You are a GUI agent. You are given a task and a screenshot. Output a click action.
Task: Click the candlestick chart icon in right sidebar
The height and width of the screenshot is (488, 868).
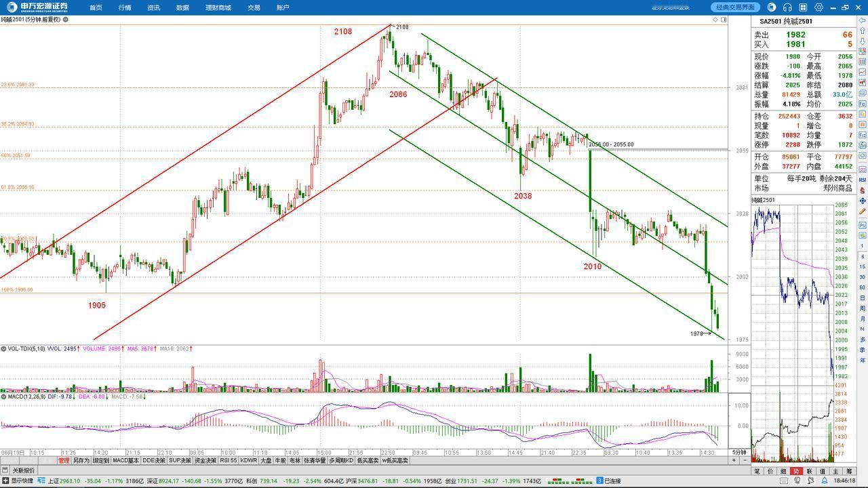tap(862, 83)
